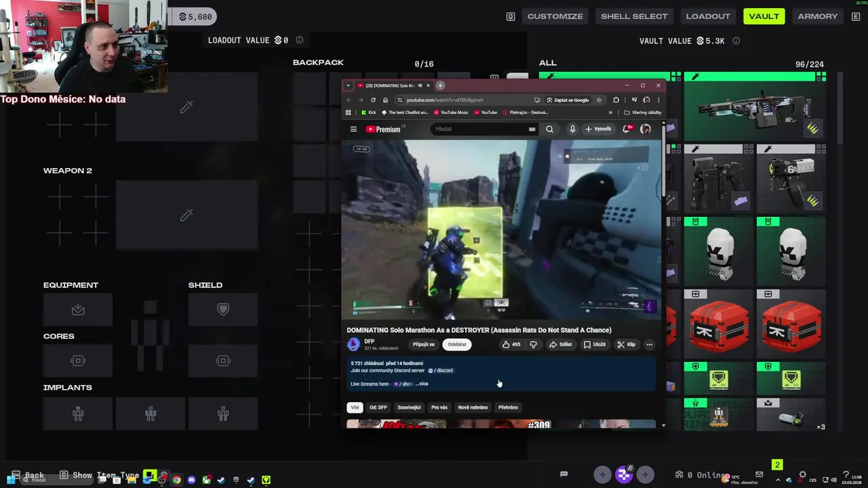Screen dimensions: 868x488
Task: Open the Armory tab
Action: tap(817, 16)
